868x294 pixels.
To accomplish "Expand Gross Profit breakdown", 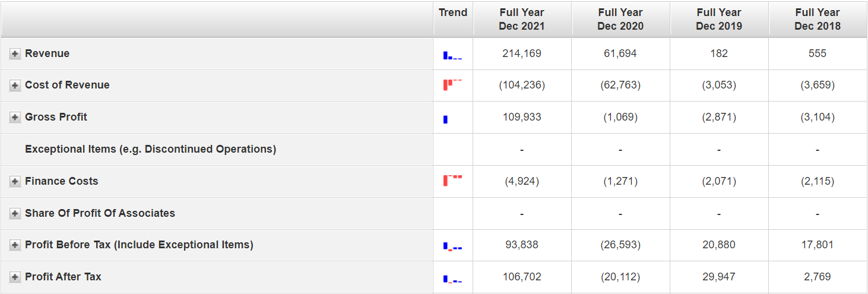I will click(x=15, y=118).
